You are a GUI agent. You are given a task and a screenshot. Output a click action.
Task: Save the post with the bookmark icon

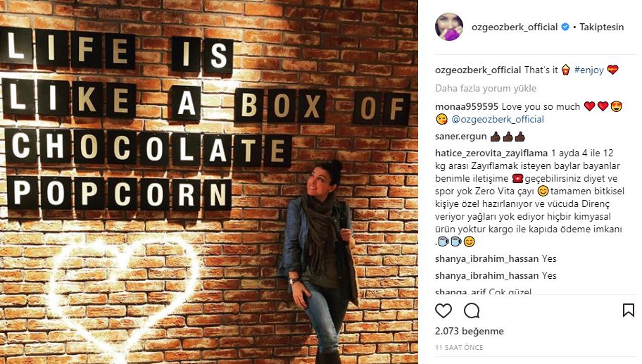tap(629, 310)
